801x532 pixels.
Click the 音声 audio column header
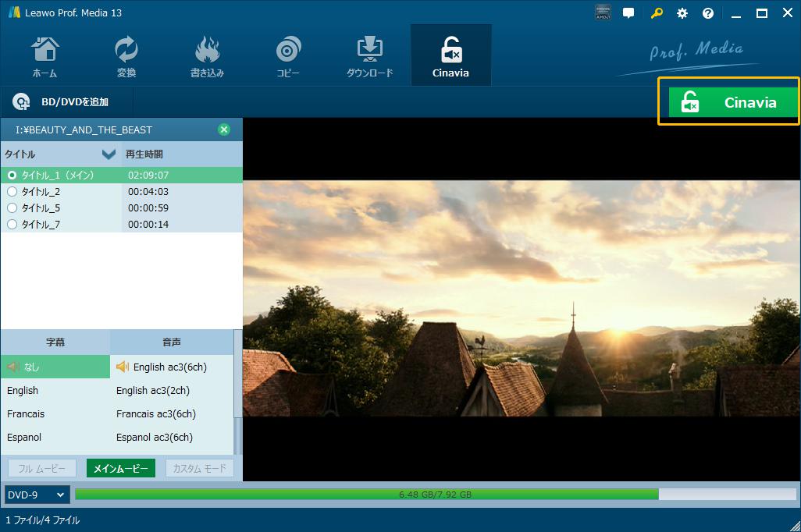tap(172, 342)
